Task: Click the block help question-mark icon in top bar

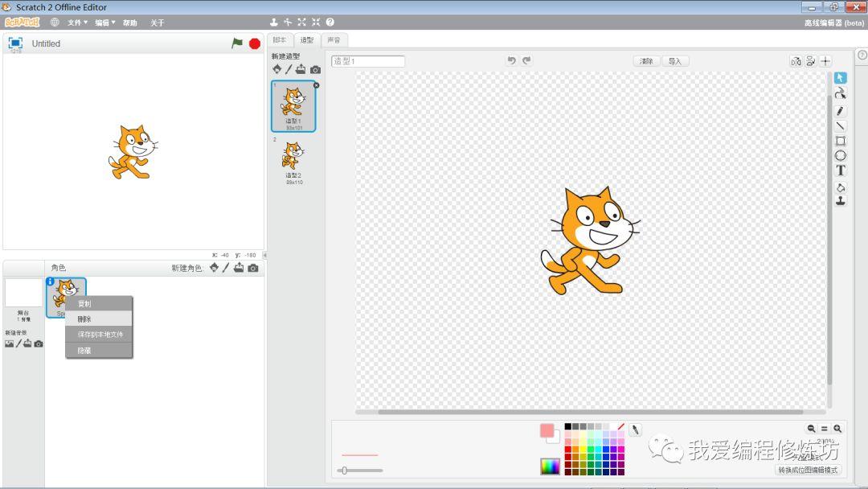Action: (x=330, y=23)
